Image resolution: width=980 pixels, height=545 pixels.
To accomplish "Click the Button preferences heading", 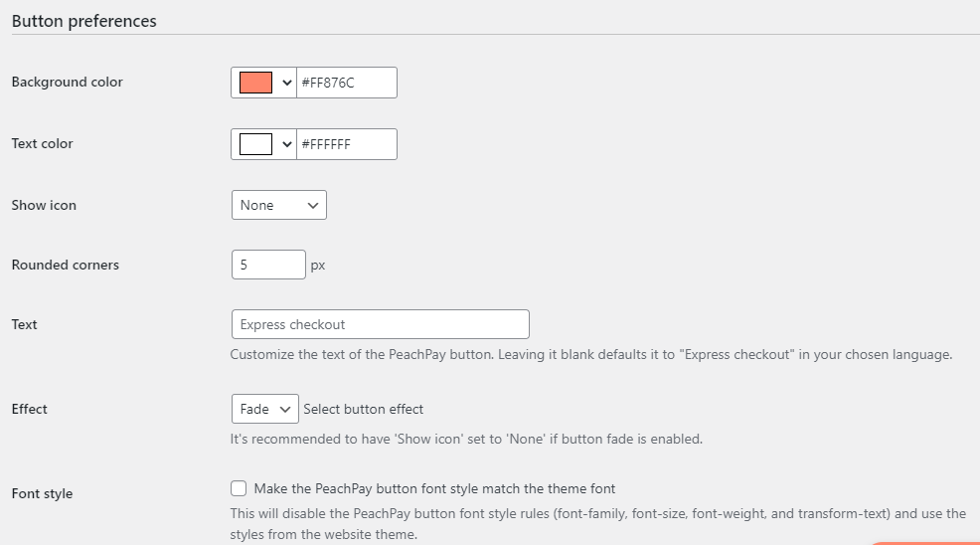I will pos(84,21).
